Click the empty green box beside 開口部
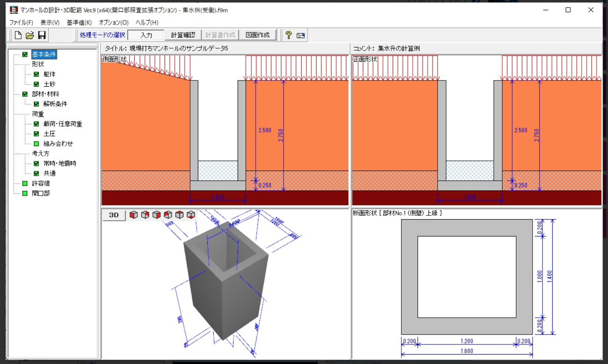This screenshot has height=364, width=608. point(25,193)
